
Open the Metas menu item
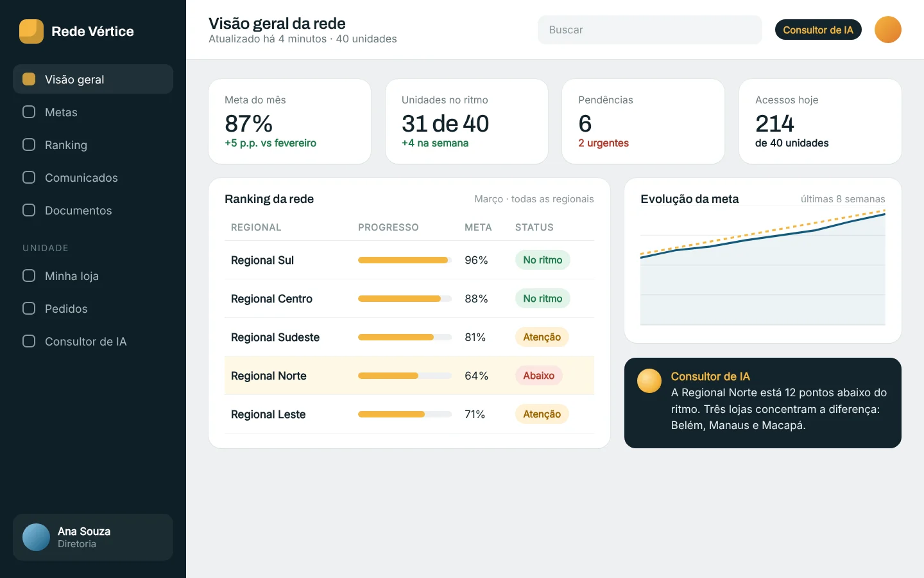pyautogui.click(x=93, y=112)
